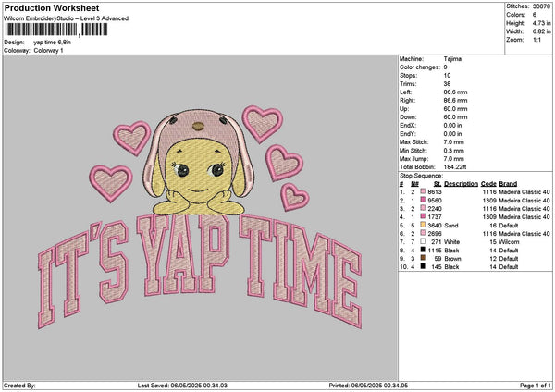The image size is (555, 392).
Task: Select the Brown color swatch in stop 9
Action: coord(423,258)
